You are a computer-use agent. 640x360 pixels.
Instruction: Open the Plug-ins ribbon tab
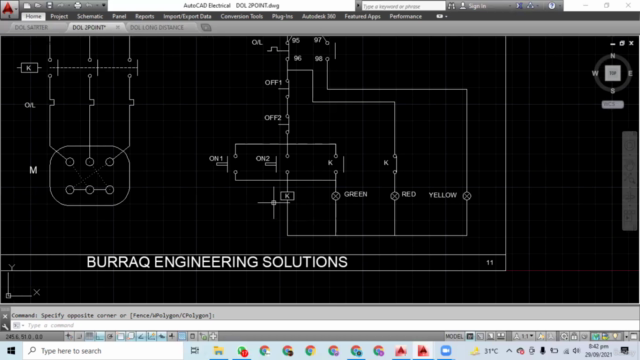pyautogui.click(x=282, y=16)
